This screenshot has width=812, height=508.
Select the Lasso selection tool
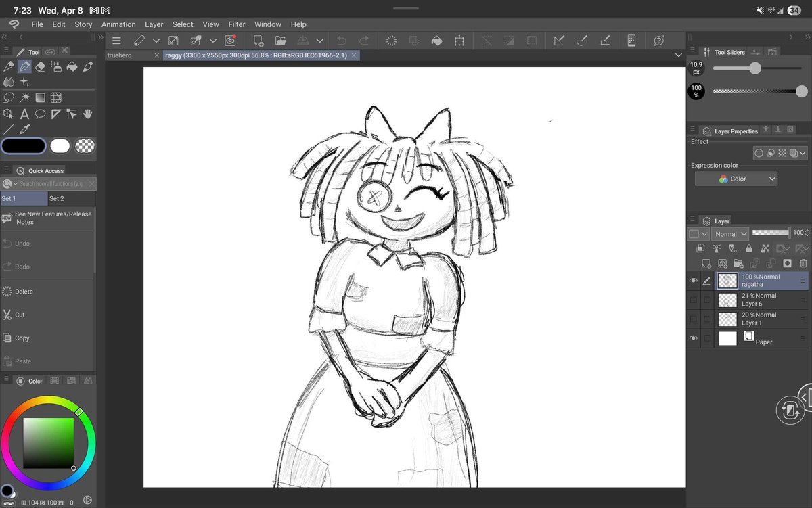pos(9,97)
